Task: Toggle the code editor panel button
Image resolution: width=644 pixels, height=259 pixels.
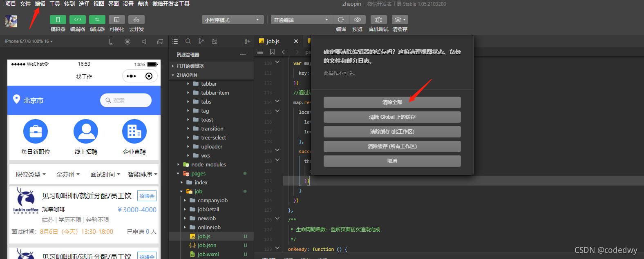Action: [x=78, y=20]
